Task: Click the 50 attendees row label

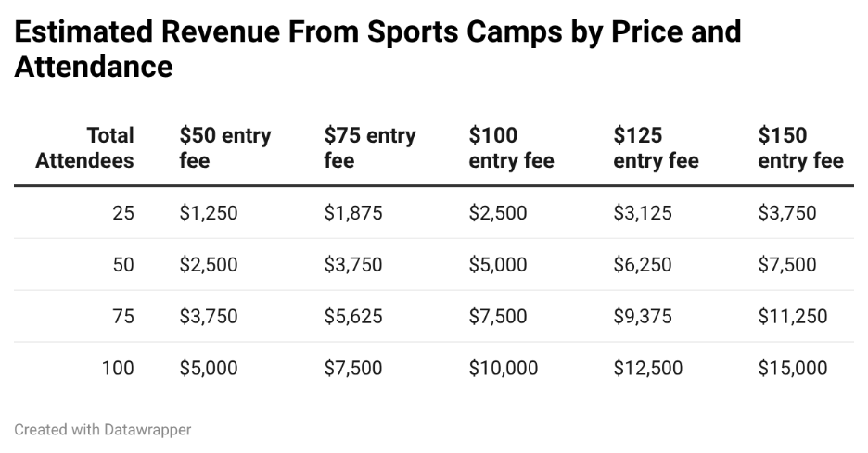Action: (123, 265)
